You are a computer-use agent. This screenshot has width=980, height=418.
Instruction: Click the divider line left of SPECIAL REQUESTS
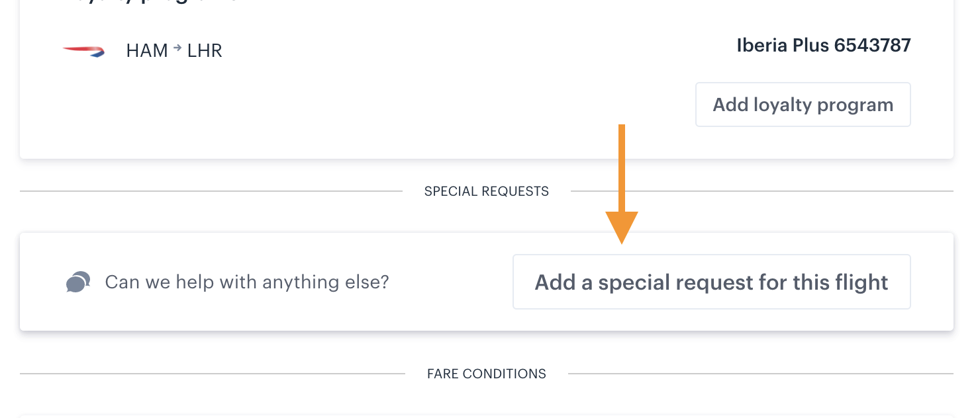click(x=211, y=192)
